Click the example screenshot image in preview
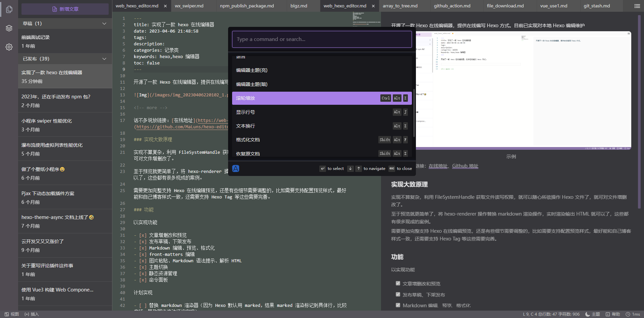Image resolution: width=644 pixels, height=318 pixels. pyautogui.click(x=523, y=91)
